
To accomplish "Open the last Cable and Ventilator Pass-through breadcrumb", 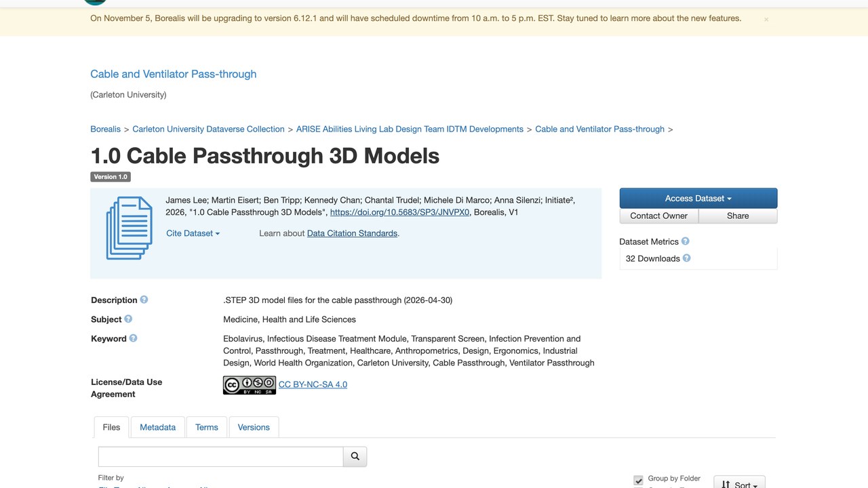I will pyautogui.click(x=599, y=129).
